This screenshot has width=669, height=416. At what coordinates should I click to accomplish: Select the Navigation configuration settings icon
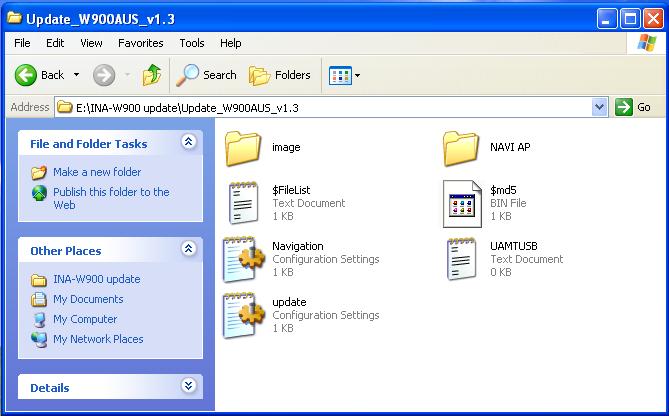click(x=244, y=259)
